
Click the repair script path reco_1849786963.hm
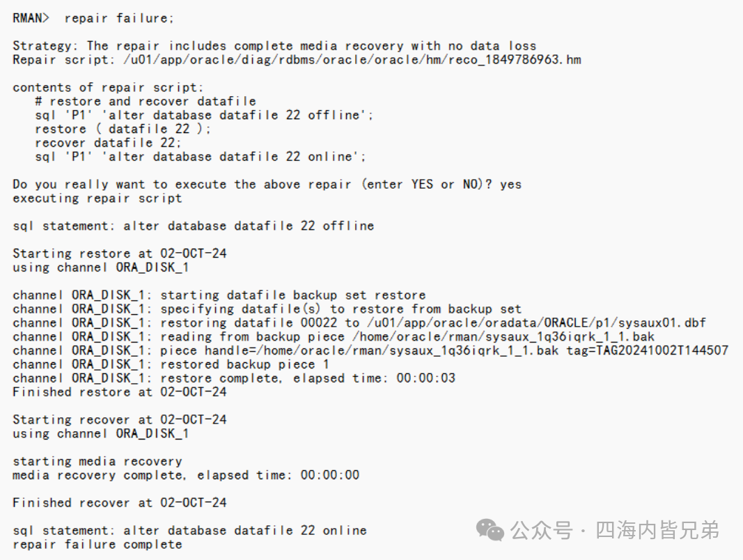click(352, 60)
